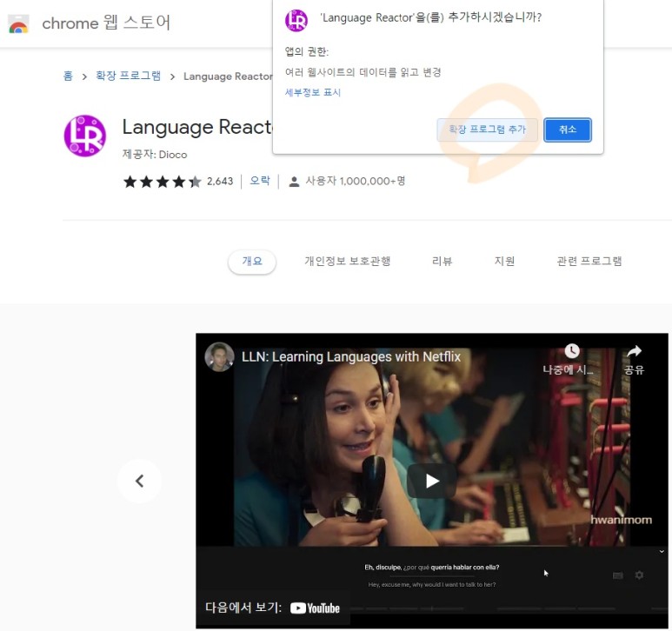Switch to the '관련 프로그램' tab
The height and width of the screenshot is (631, 672).
point(589,262)
